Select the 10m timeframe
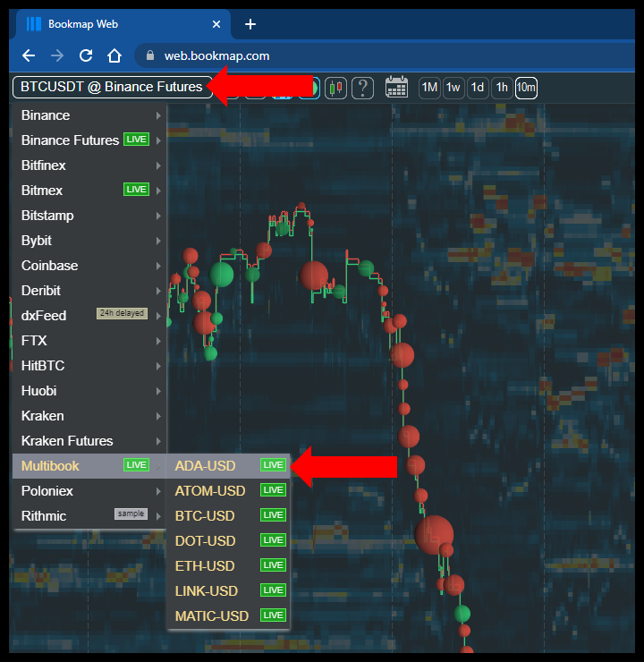The image size is (644, 662). point(526,88)
